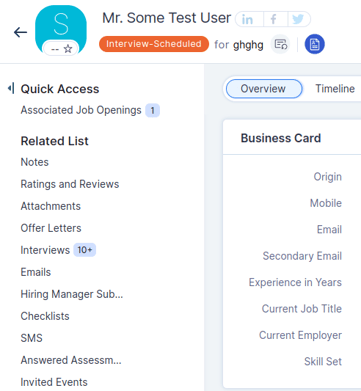Viewport: 361px width, 391px height.
Task: Collapse the Quick Access sidebar panel
Action: pos(11,89)
